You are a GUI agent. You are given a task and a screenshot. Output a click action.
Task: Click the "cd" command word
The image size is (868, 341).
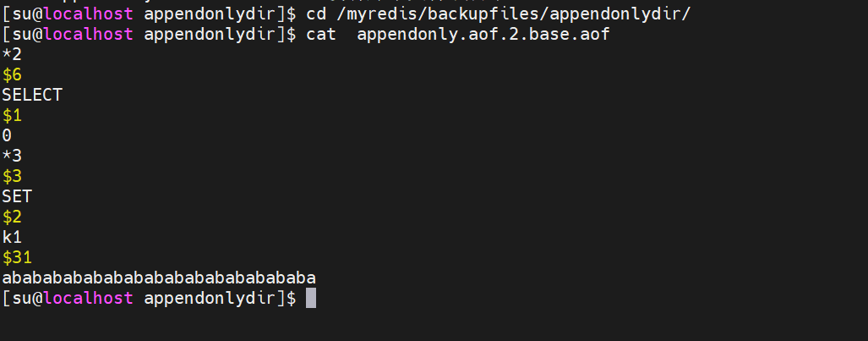point(316,14)
